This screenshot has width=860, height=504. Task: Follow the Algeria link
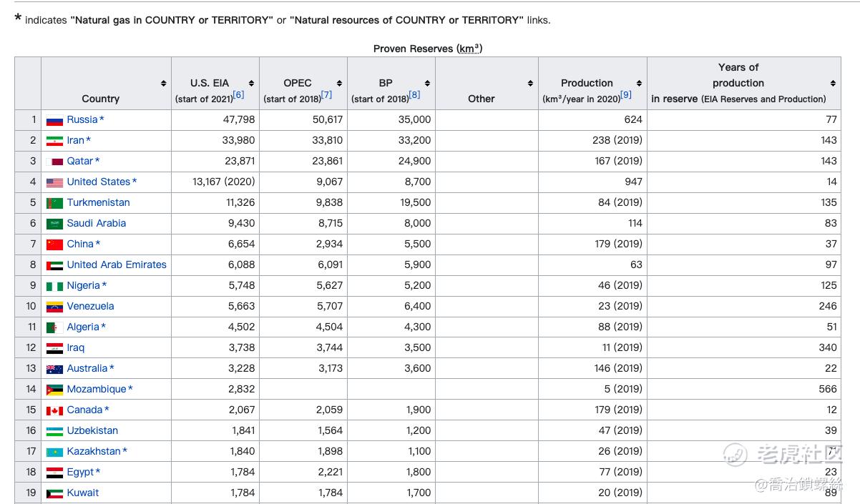pos(83,327)
